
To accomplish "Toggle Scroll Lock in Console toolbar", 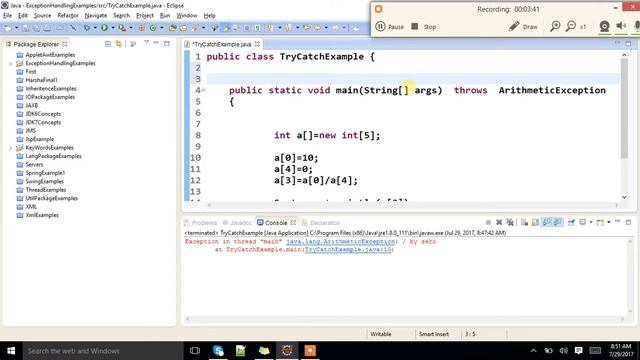I will (x=535, y=222).
